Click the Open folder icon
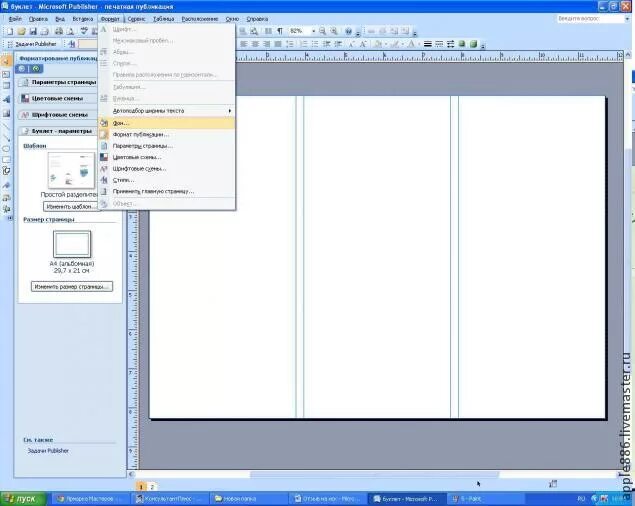The height and width of the screenshot is (506, 635). (x=21, y=32)
